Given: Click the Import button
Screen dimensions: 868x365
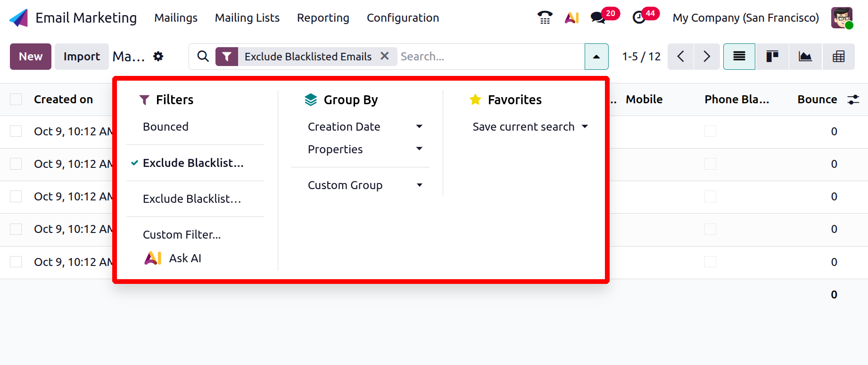Looking at the screenshot, I should pos(82,57).
